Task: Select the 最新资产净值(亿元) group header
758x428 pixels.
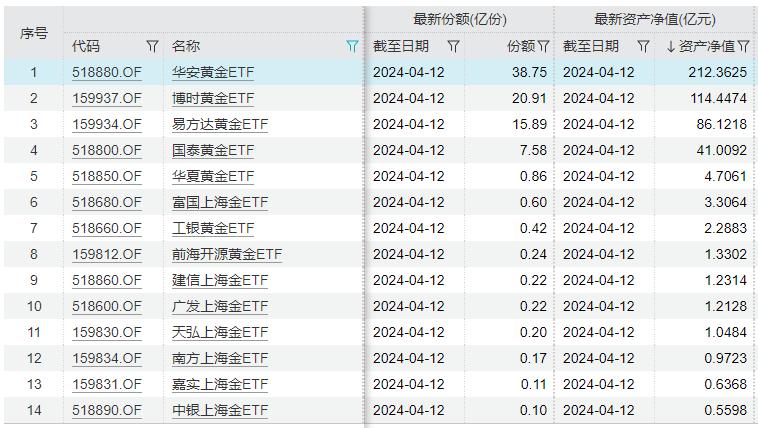Action: pos(655,19)
